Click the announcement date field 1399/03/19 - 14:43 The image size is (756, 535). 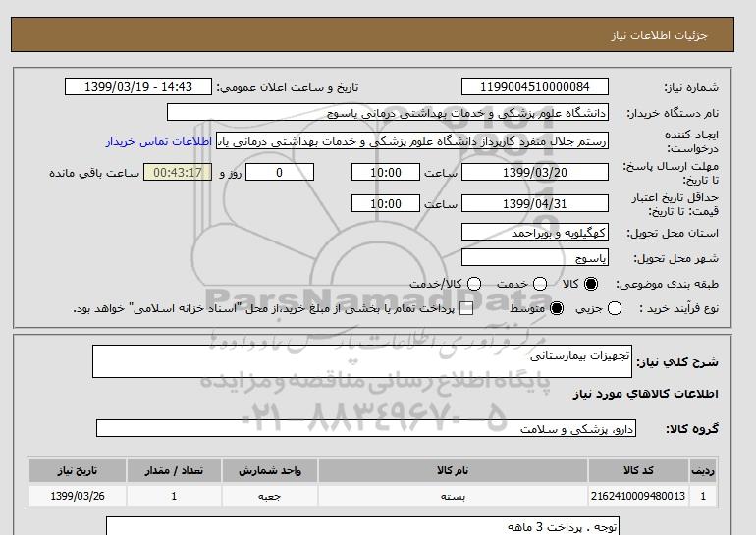tap(138, 86)
